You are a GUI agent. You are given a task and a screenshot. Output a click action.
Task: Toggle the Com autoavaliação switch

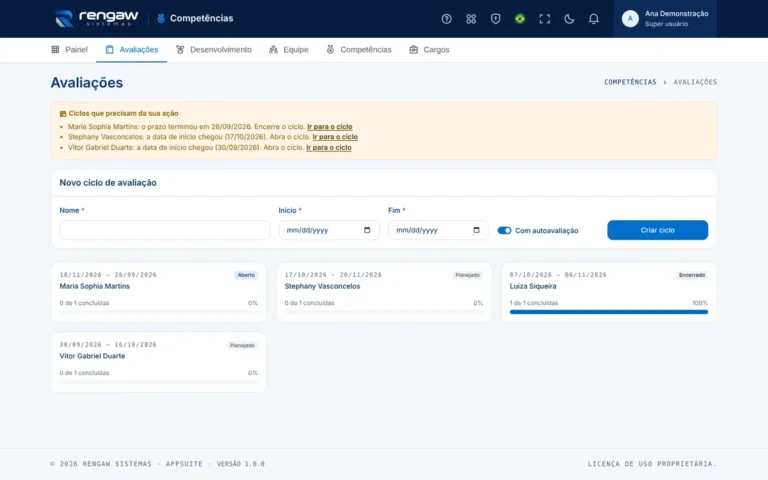point(504,230)
